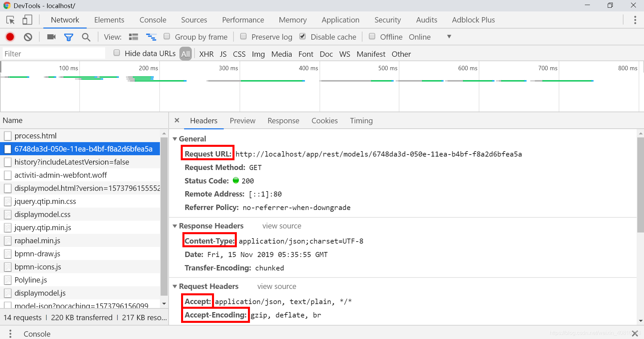Click view source beside Response Headers
Image resolution: width=644 pixels, height=339 pixels.
(x=282, y=226)
